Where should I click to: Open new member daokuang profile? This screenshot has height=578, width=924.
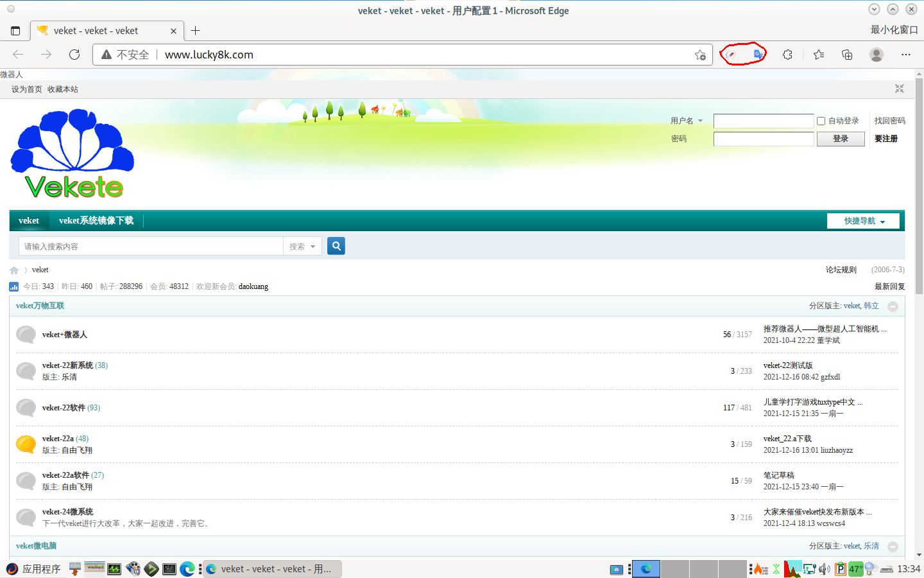(x=253, y=286)
